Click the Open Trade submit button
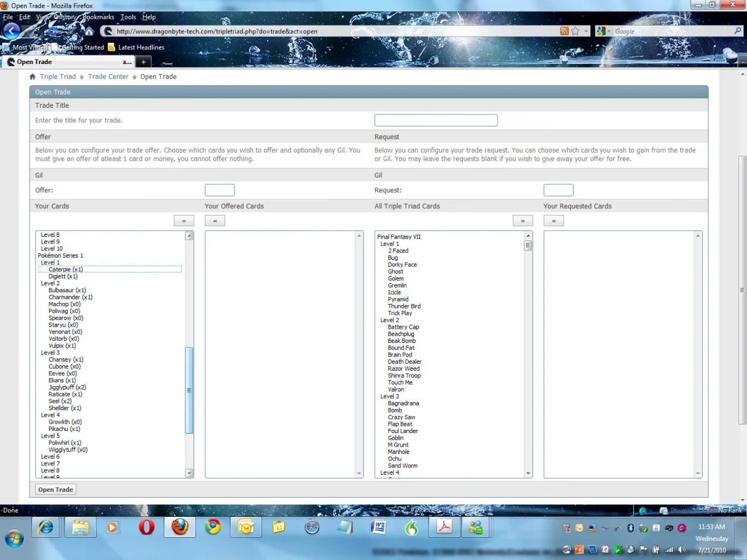This screenshot has width=747, height=560. pos(56,489)
